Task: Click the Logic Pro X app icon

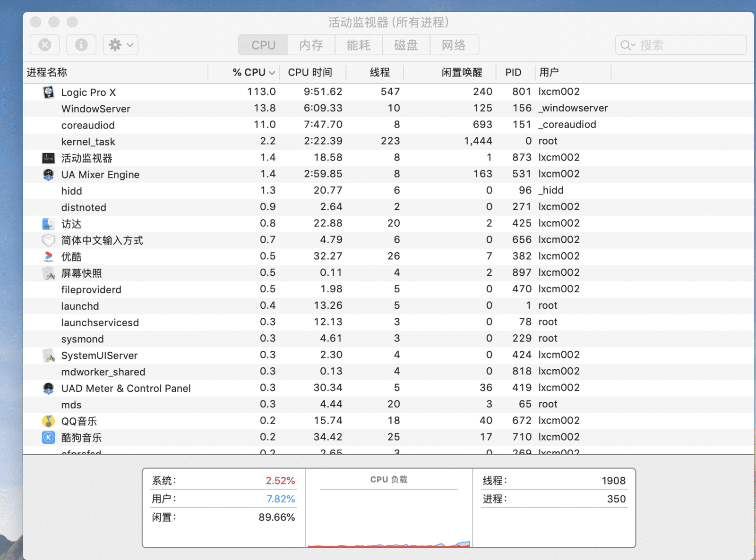Action: click(x=48, y=92)
